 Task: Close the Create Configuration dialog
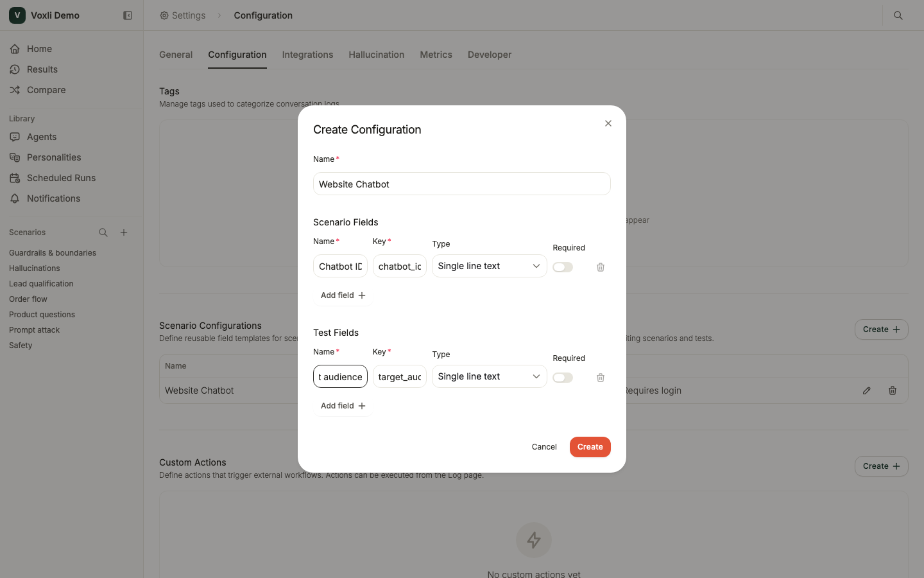coord(608,123)
